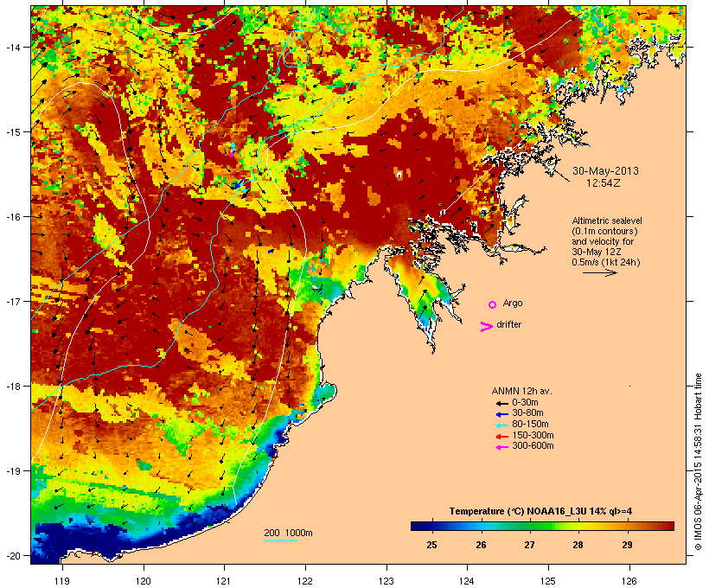Click the magenta drifter arrowhead symbol
The width and height of the screenshot is (709, 588).
click(486, 327)
